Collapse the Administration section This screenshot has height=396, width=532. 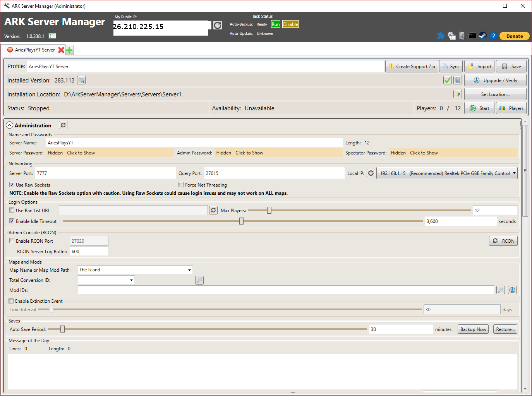[x=10, y=125]
